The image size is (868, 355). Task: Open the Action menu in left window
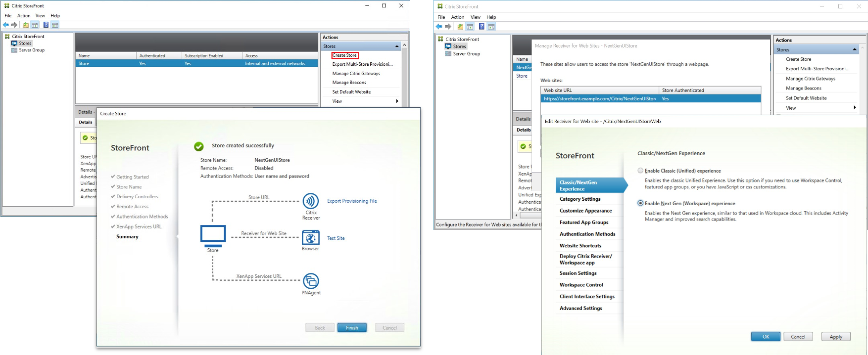click(24, 16)
